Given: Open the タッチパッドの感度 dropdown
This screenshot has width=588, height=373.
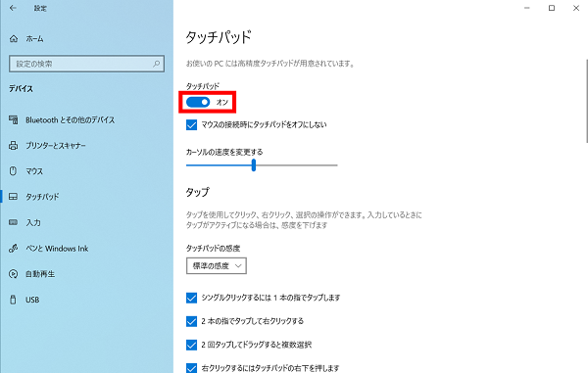Looking at the screenshot, I should pyautogui.click(x=217, y=266).
